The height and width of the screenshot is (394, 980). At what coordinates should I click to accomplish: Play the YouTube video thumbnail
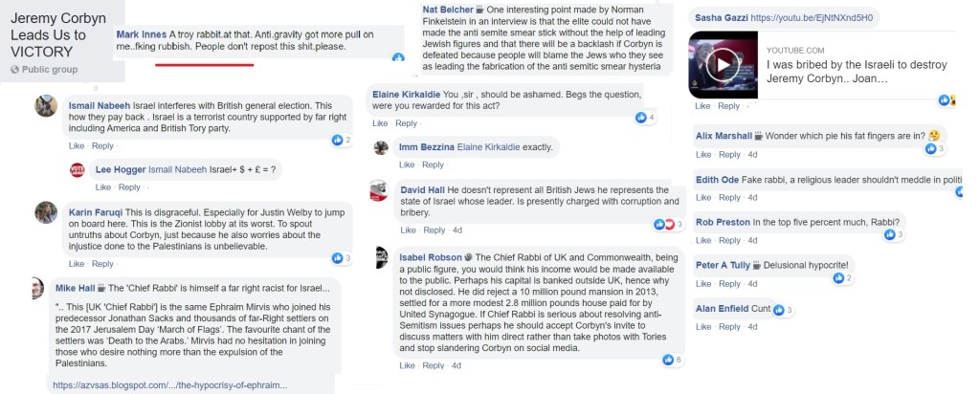pos(724,65)
